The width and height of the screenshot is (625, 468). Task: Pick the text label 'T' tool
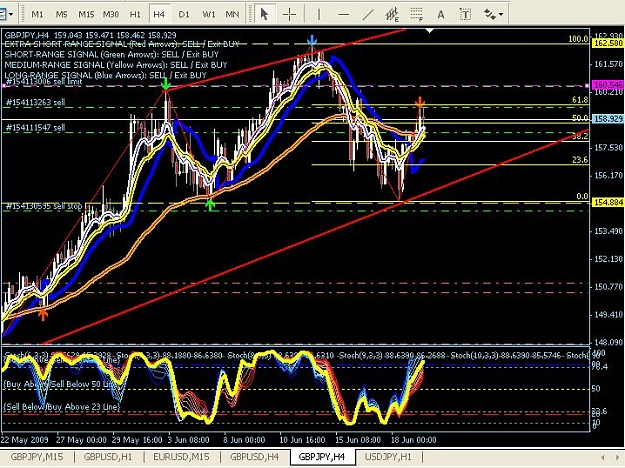coord(465,15)
